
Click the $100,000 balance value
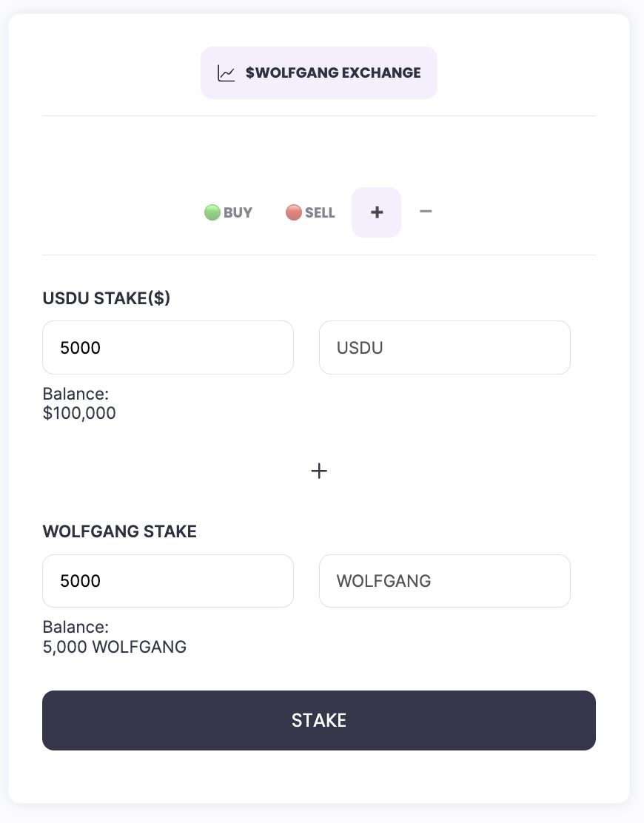[79, 414]
